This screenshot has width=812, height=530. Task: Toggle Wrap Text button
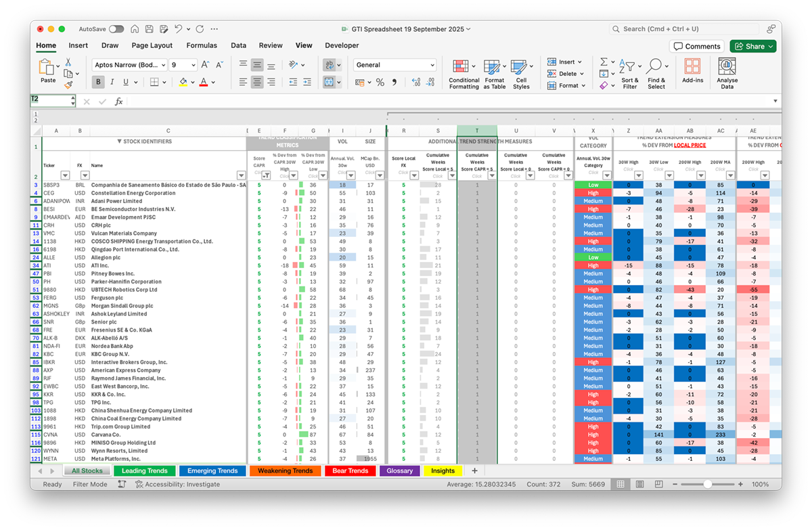coord(330,65)
